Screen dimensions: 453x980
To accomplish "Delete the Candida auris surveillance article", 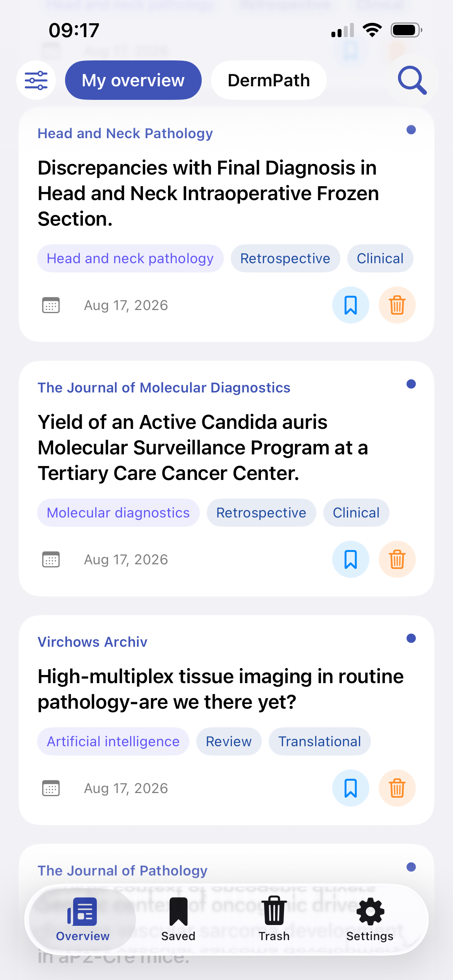I will point(397,559).
